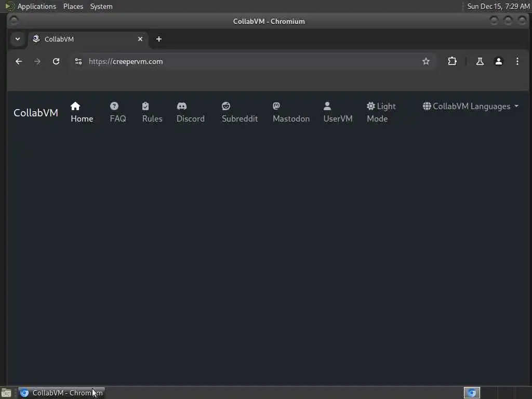The image size is (532, 399).
Task: Open the Mastodon link
Action: pos(291,112)
